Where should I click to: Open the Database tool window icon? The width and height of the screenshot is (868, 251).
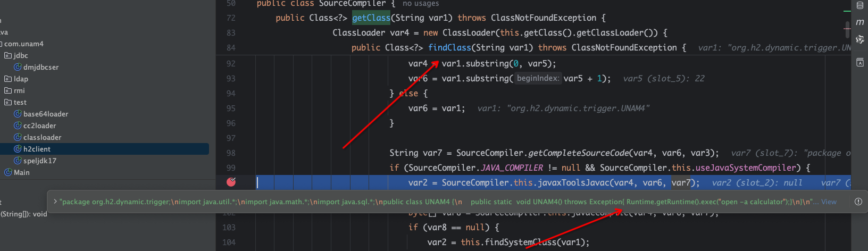click(x=860, y=6)
